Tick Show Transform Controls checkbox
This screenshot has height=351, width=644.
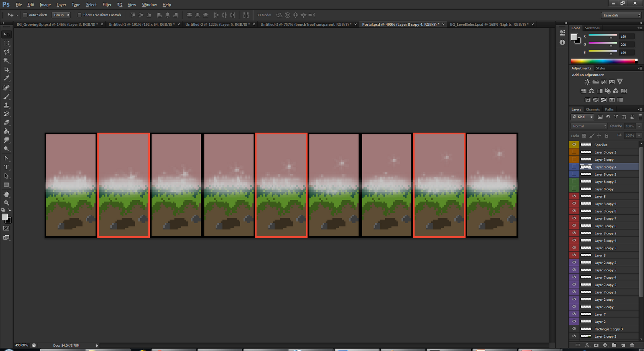point(79,15)
